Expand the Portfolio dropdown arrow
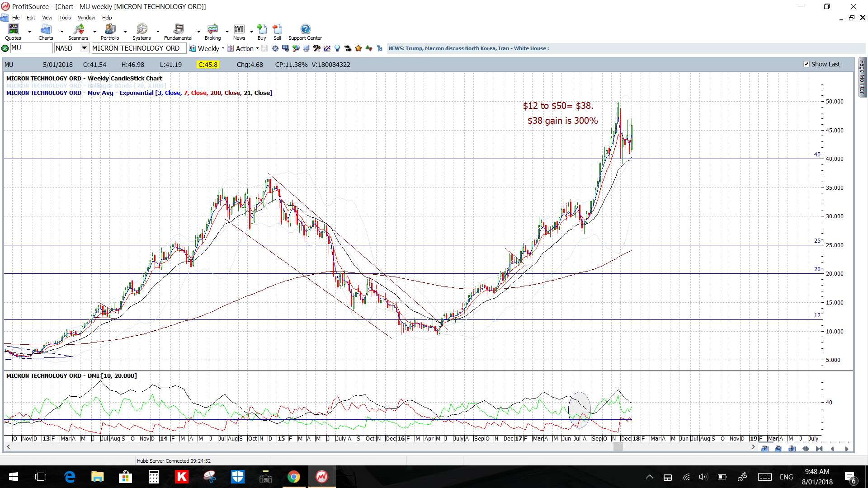This screenshot has width=868, height=488. [x=125, y=32]
